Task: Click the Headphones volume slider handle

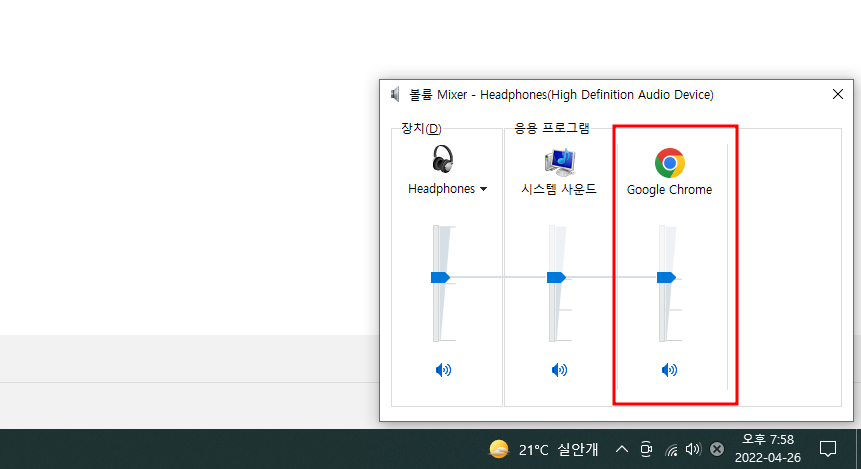Action: pyautogui.click(x=440, y=277)
